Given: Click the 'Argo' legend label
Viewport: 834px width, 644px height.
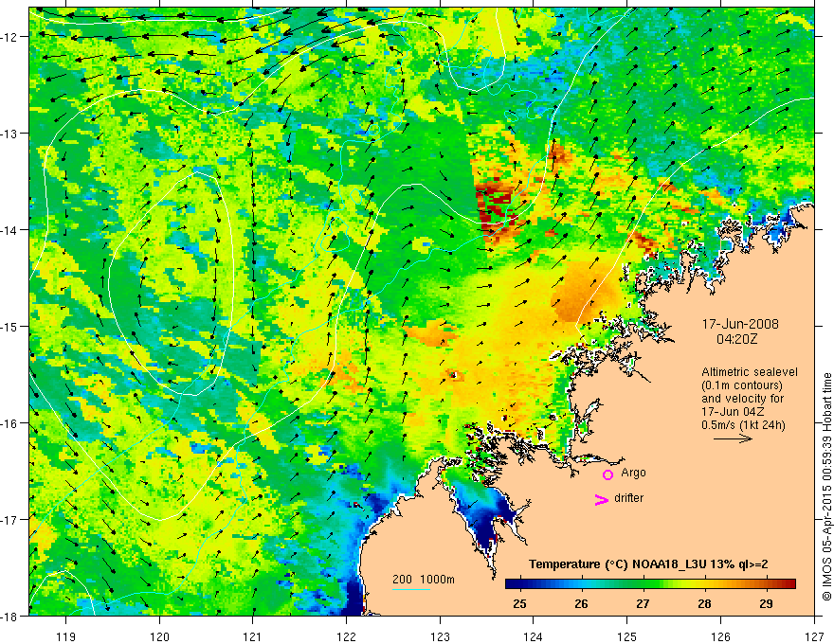Looking at the screenshot, I should [633, 473].
